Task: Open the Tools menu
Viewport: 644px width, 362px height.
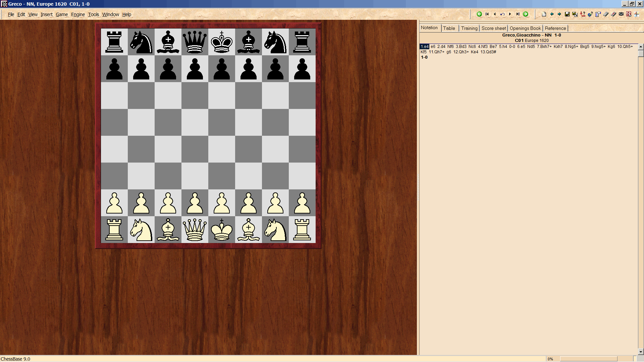Action: coord(94,14)
